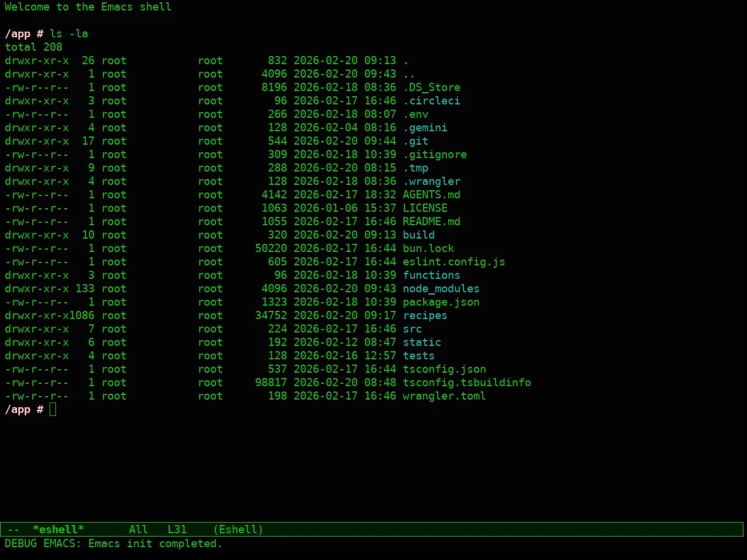Select the build directory name
Viewport: 747px width, 560px height.
tap(418, 235)
